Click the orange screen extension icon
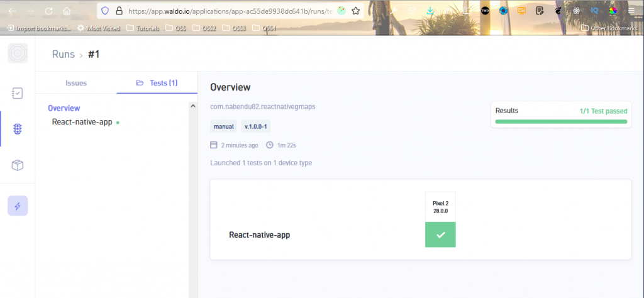The image size is (644, 298). (x=521, y=11)
